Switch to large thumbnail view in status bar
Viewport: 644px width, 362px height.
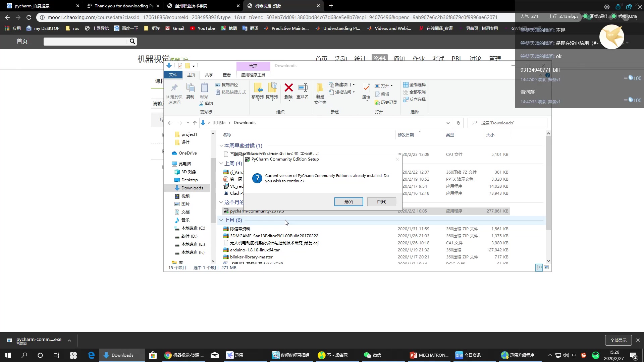[x=546, y=267]
